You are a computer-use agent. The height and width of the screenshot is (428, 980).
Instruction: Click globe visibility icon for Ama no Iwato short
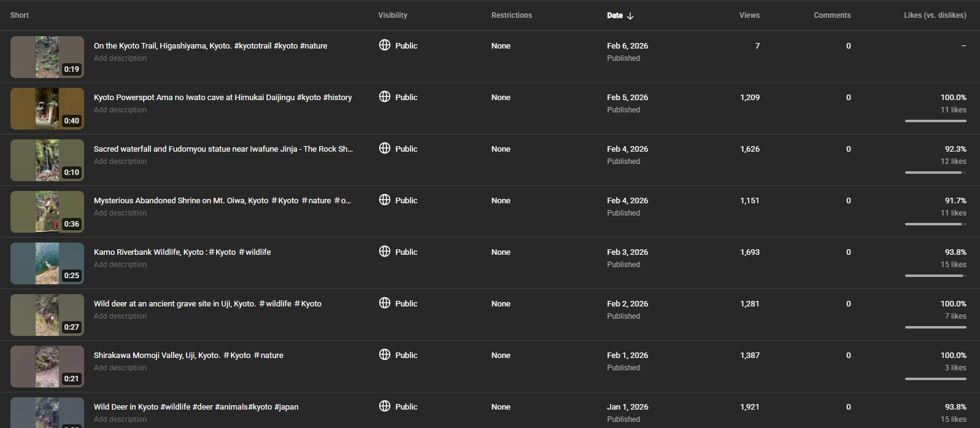pos(385,96)
